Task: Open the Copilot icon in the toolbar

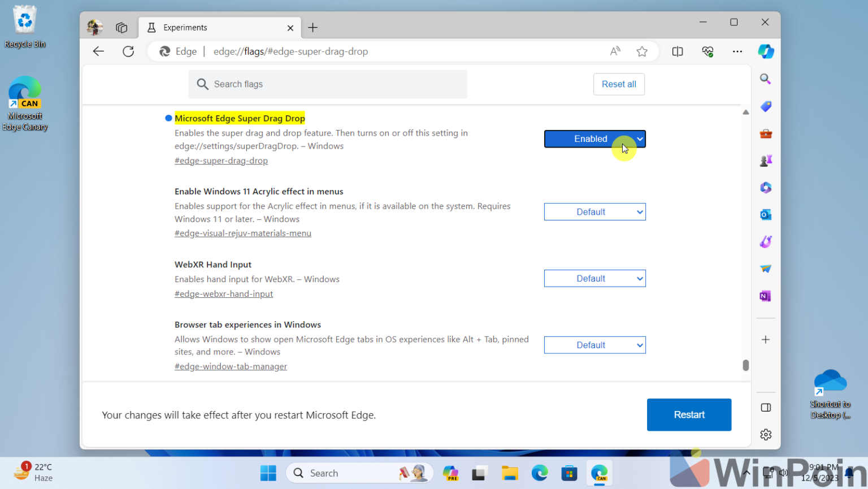Action: (766, 51)
